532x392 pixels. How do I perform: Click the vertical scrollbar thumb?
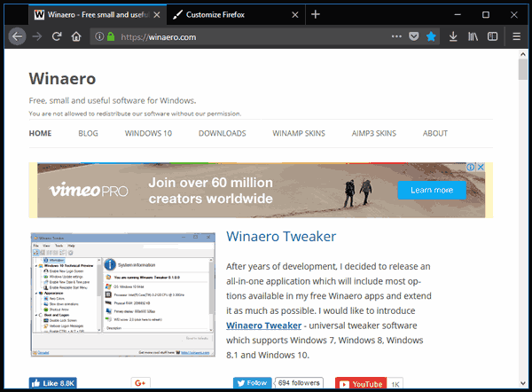coord(523,69)
